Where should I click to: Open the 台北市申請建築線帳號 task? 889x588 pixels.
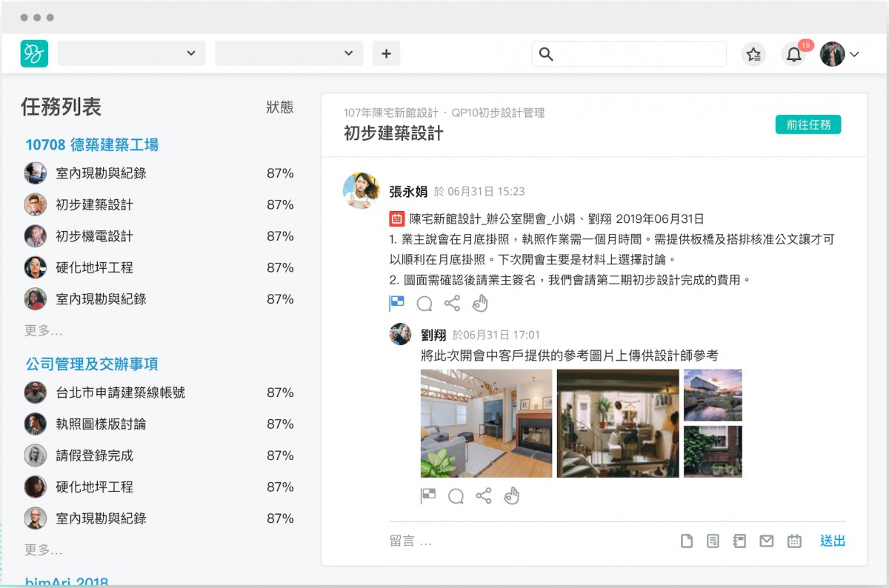click(x=120, y=392)
